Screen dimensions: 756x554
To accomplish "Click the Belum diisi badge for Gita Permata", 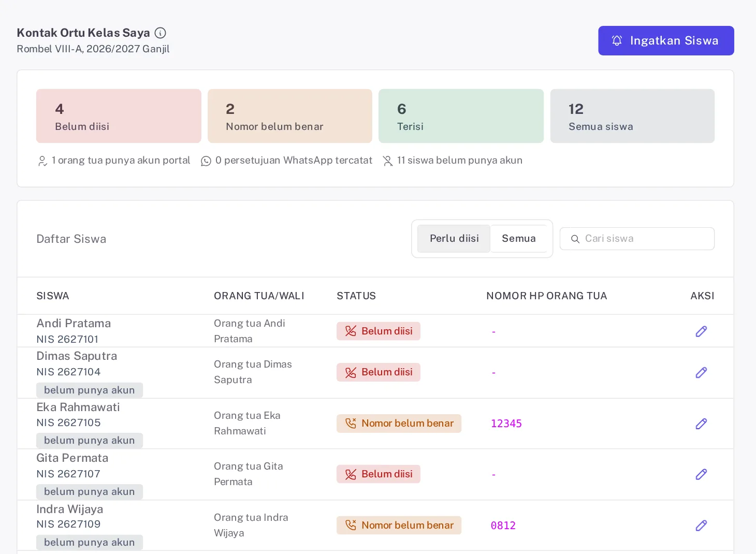I will click(x=379, y=474).
